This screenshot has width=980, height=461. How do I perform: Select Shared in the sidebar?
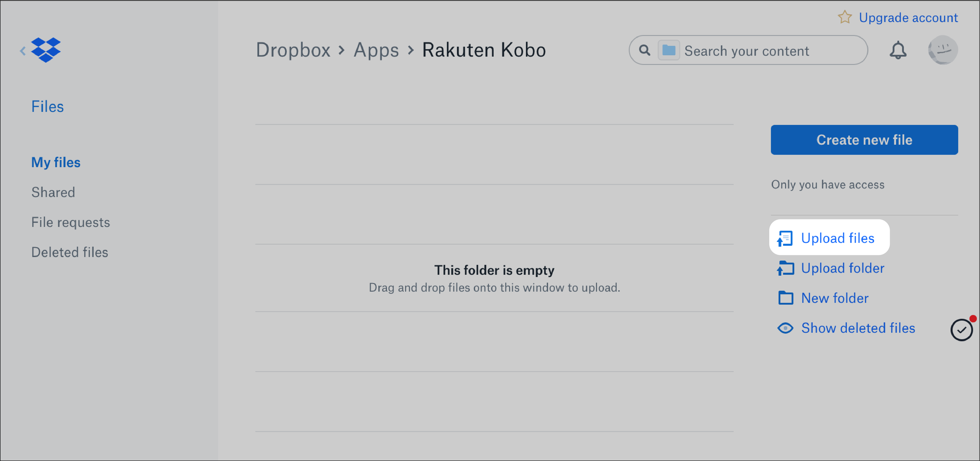[53, 192]
